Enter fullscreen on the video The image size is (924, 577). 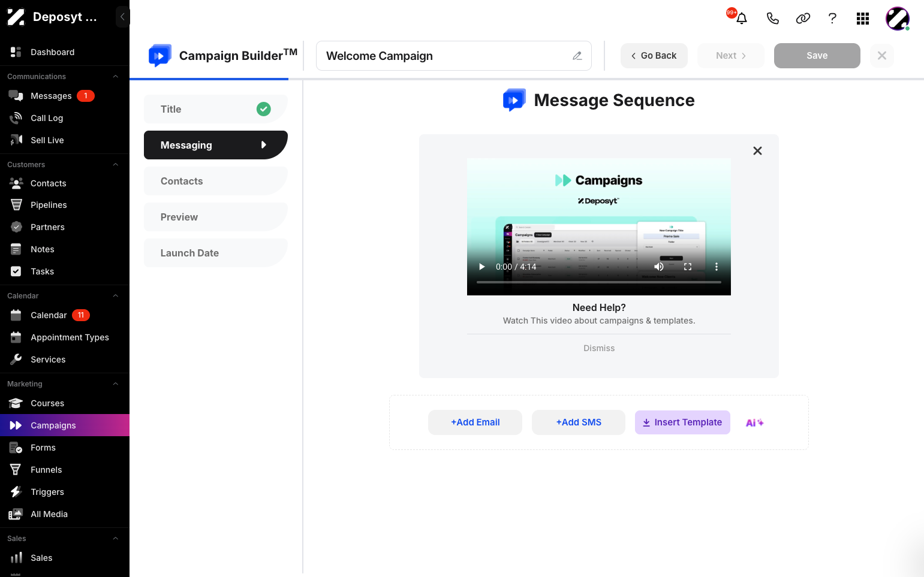[688, 267]
